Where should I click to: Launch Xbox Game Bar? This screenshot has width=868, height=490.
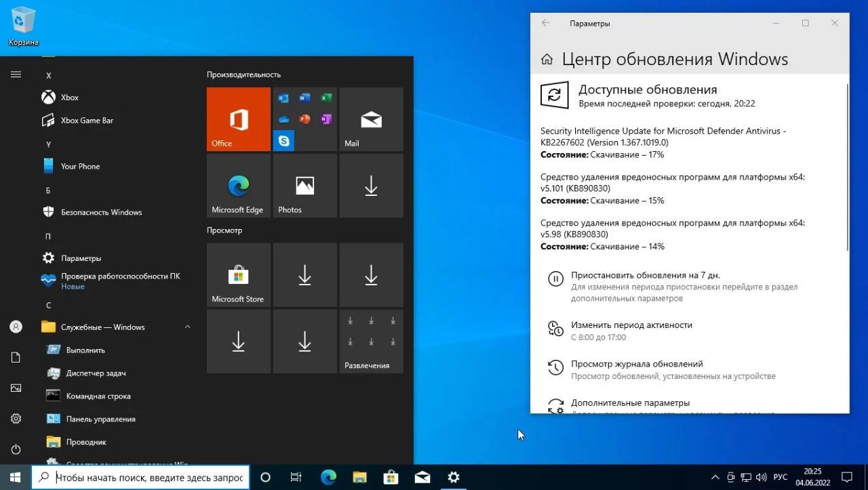click(115, 121)
